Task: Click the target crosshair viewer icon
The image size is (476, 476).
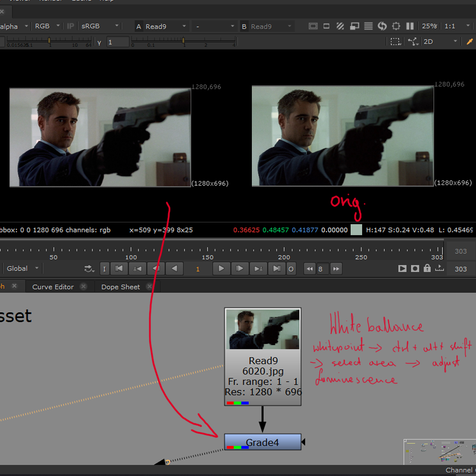Action: coord(396,26)
